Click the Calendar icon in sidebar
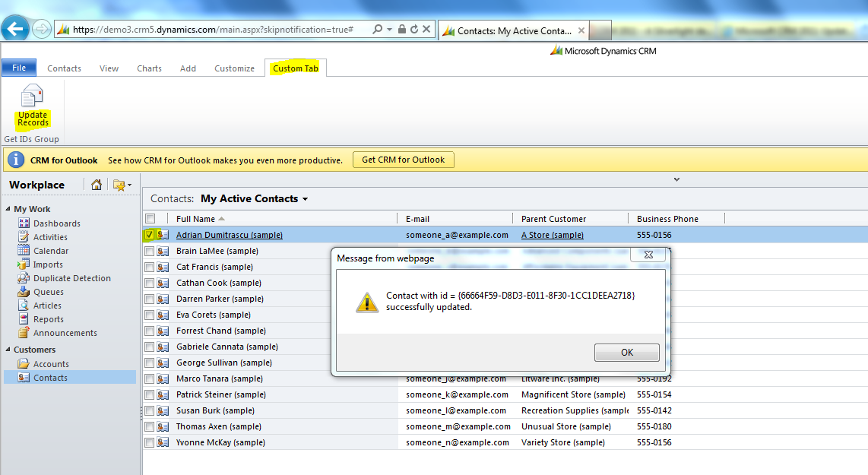The width and height of the screenshot is (868, 475). pyautogui.click(x=24, y=251)
